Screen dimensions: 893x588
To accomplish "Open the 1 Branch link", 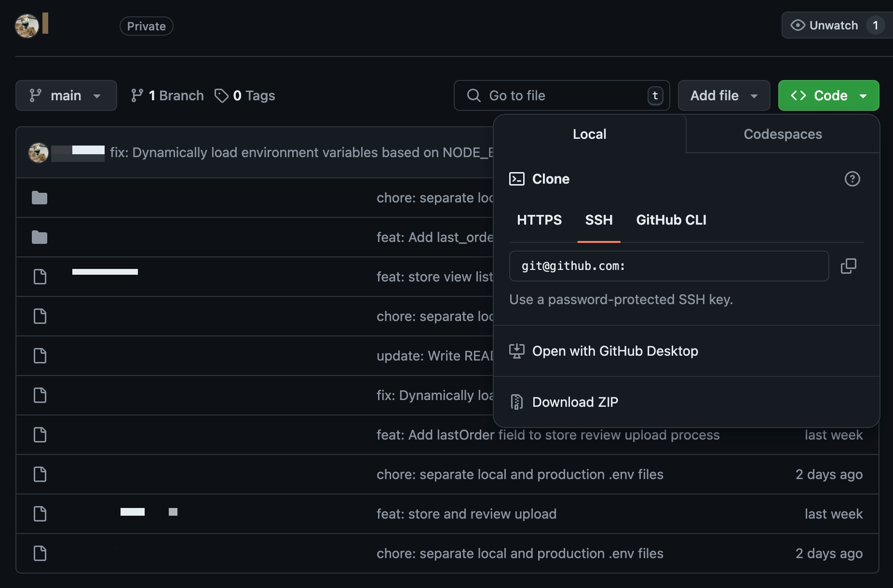I will pos(167,95).
